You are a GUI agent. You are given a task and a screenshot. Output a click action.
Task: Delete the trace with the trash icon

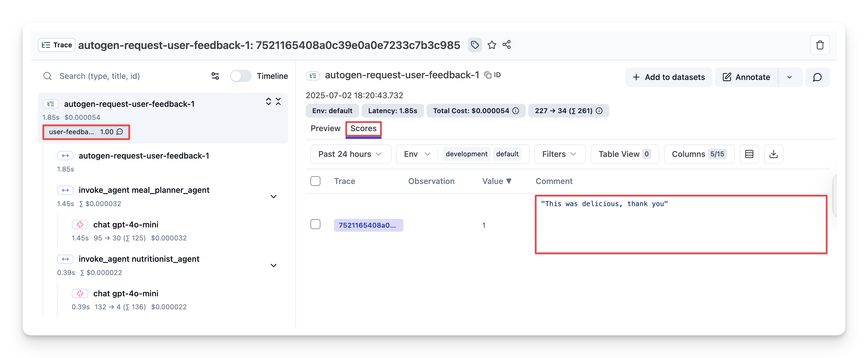(x=819, y=45)
